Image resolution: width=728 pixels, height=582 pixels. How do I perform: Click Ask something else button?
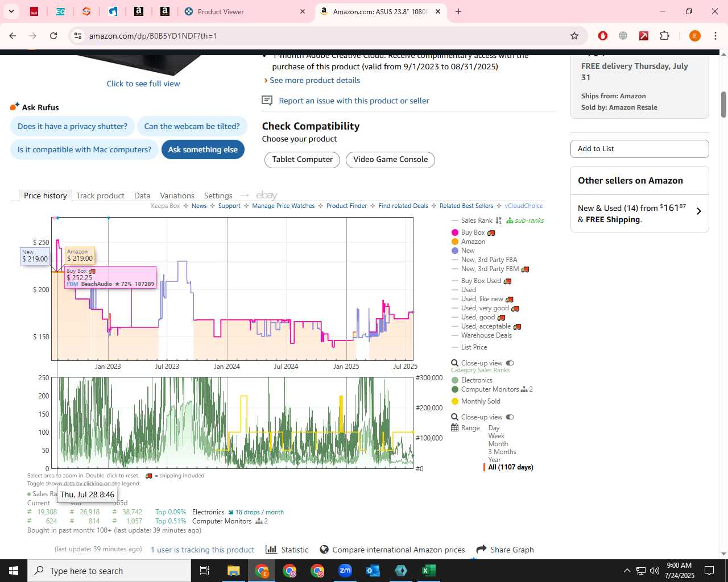203,149
